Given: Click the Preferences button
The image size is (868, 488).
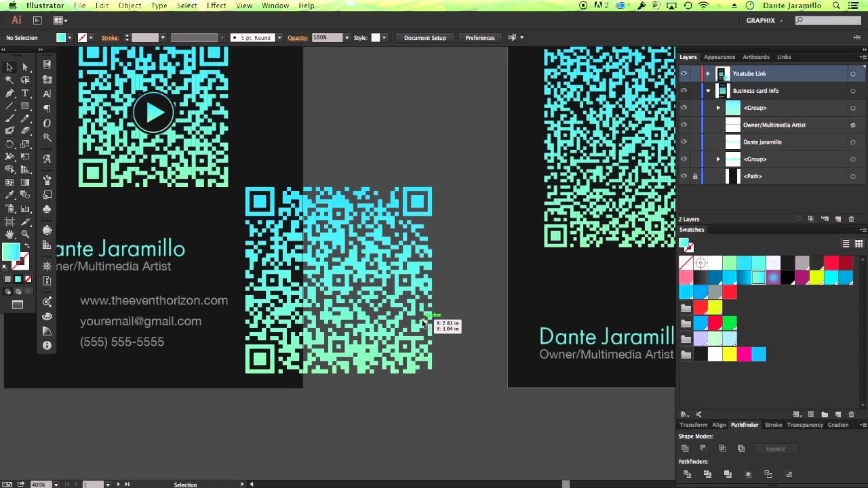Looking at the screenshot, I should [480, 38].
